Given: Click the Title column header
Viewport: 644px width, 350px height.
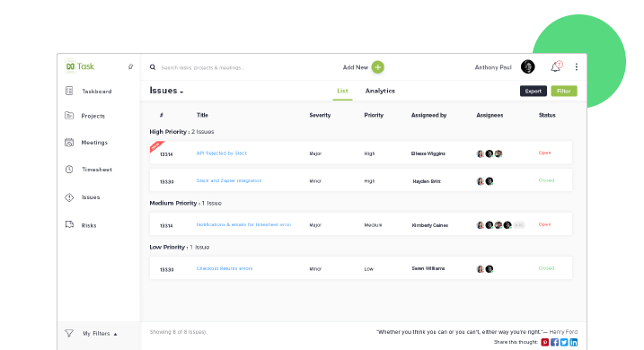Looking at the screenshot, I should 202,115.
